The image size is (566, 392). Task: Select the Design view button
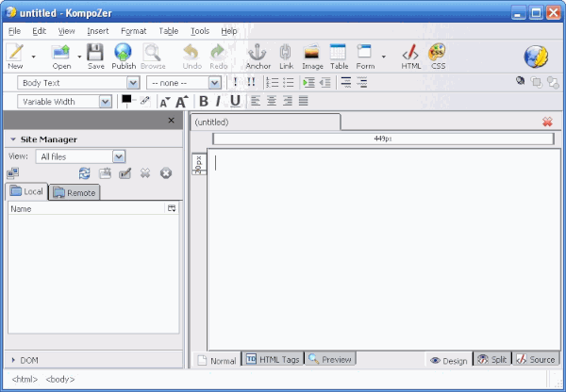pos(449,361)
